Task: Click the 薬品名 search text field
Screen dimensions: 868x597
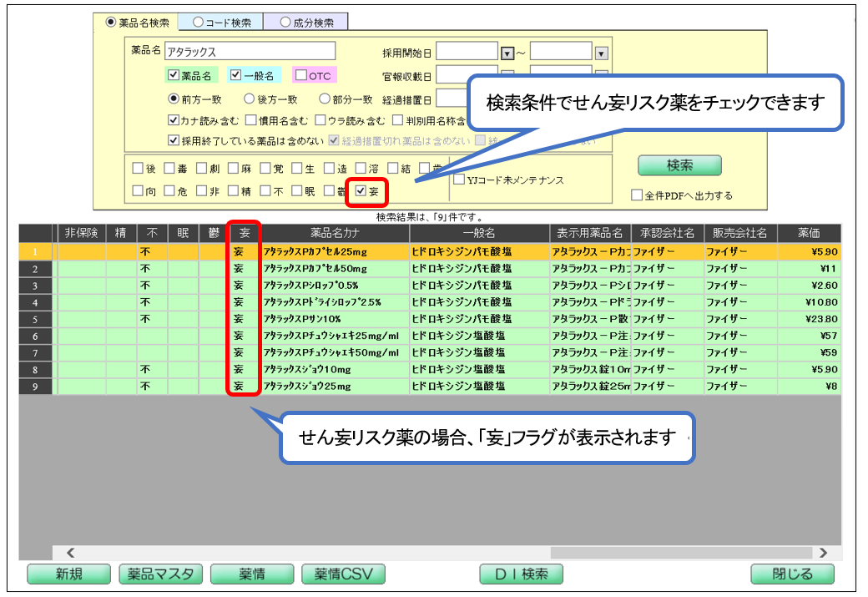Action: coord(250,52)
